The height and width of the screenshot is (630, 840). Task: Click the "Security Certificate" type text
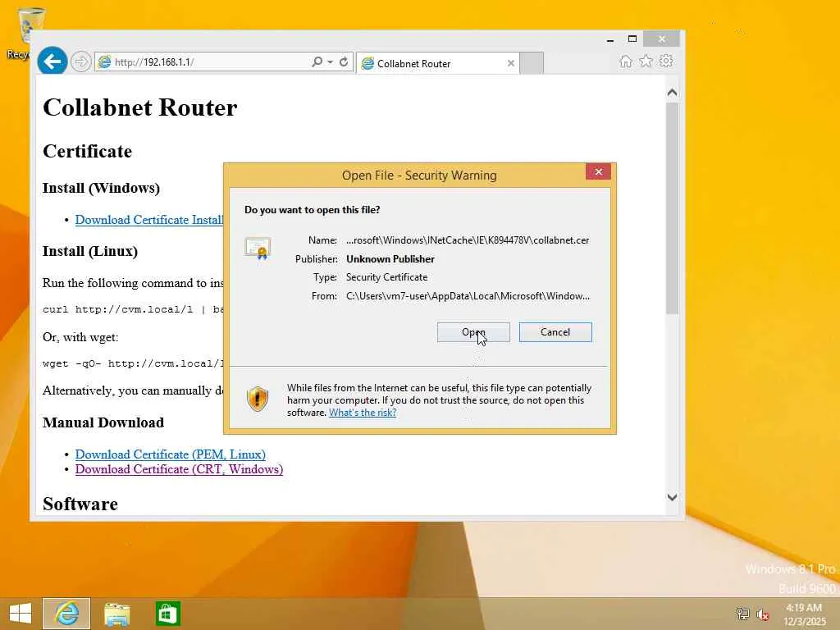click(387, 277)
